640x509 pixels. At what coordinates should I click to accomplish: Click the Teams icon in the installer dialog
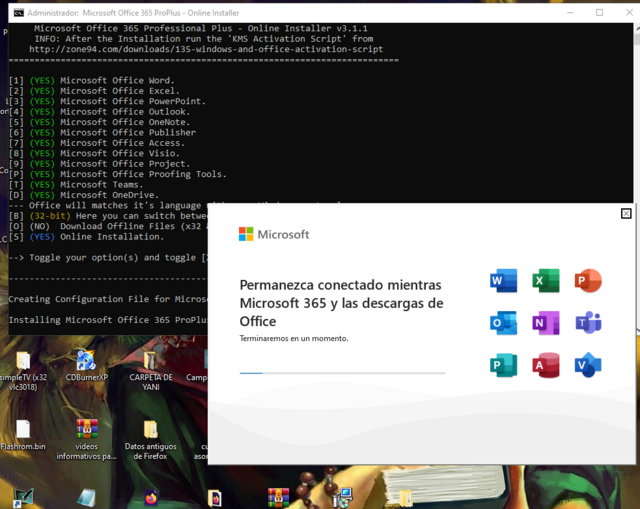coord(588,323)
